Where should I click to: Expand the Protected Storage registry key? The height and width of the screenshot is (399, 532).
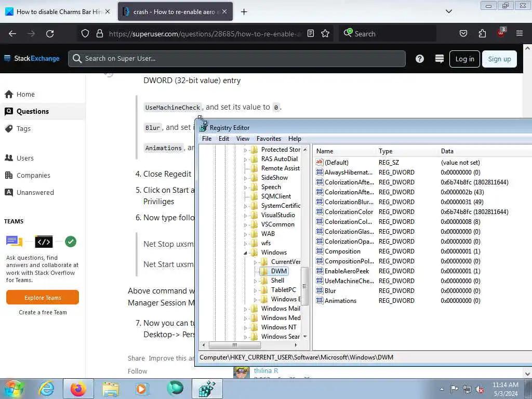[x=245, y=150]
